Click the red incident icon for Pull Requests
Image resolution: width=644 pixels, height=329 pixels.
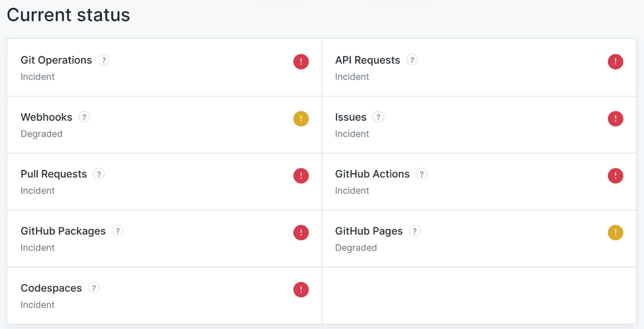point(301,176)
